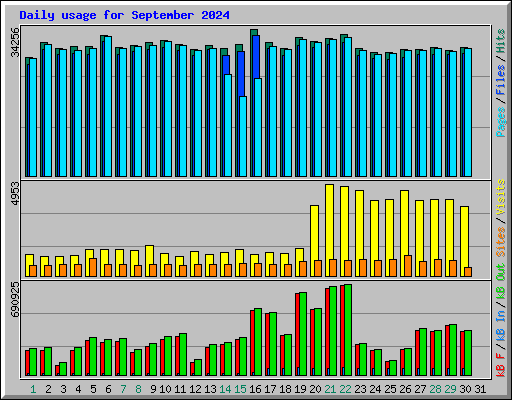Image resolution: width=512 pixels, height=400 pixels.
Task: Click the day 16 x-axis label
Action: (x=255, y=389)
